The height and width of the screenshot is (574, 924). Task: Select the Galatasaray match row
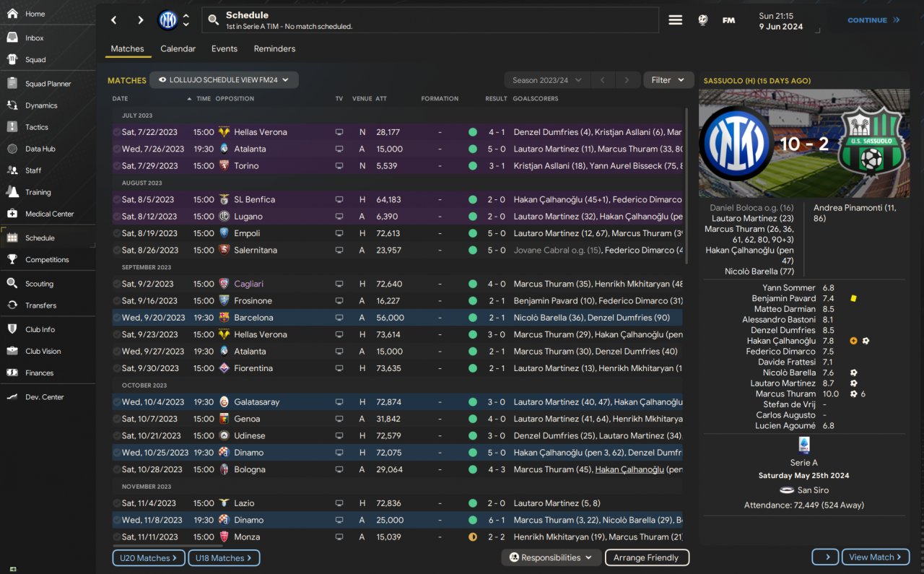coord(397,402)
